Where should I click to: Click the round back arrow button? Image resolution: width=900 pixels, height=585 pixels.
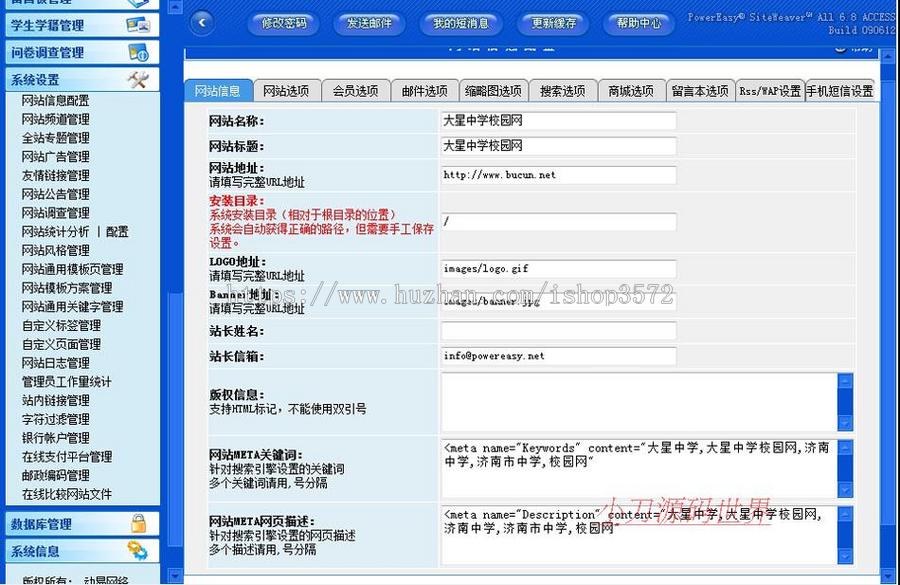coord(202,23)
